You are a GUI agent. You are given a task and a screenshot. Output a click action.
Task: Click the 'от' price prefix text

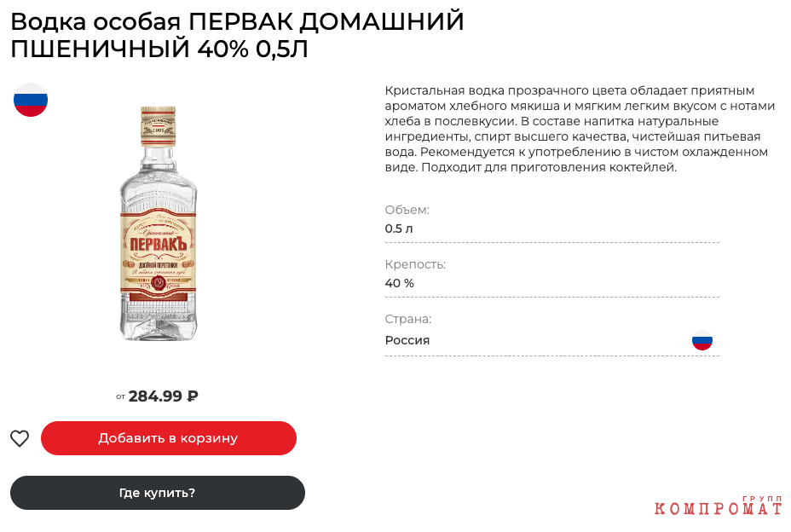tap(120, 396)
